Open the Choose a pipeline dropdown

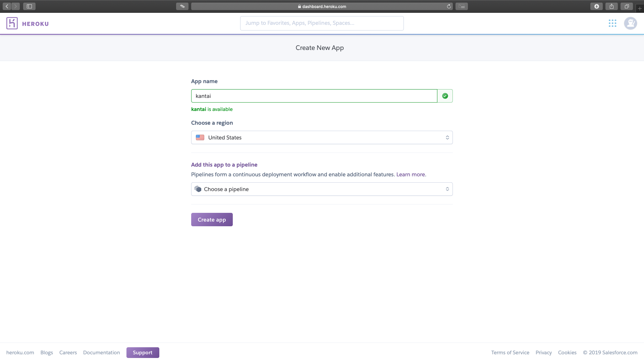tap(322, 189)
